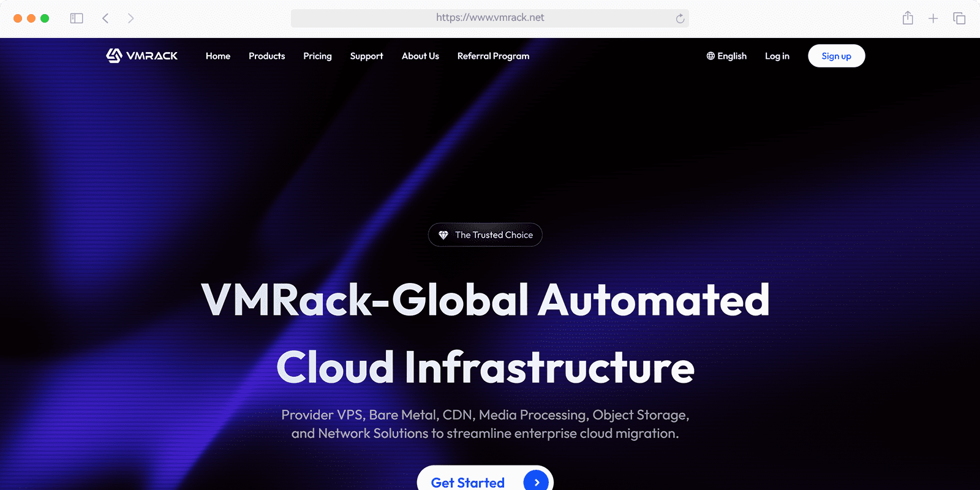The image size is (980, 490).
Task: Go to the Home menu item
Action: tap(218, 56)
